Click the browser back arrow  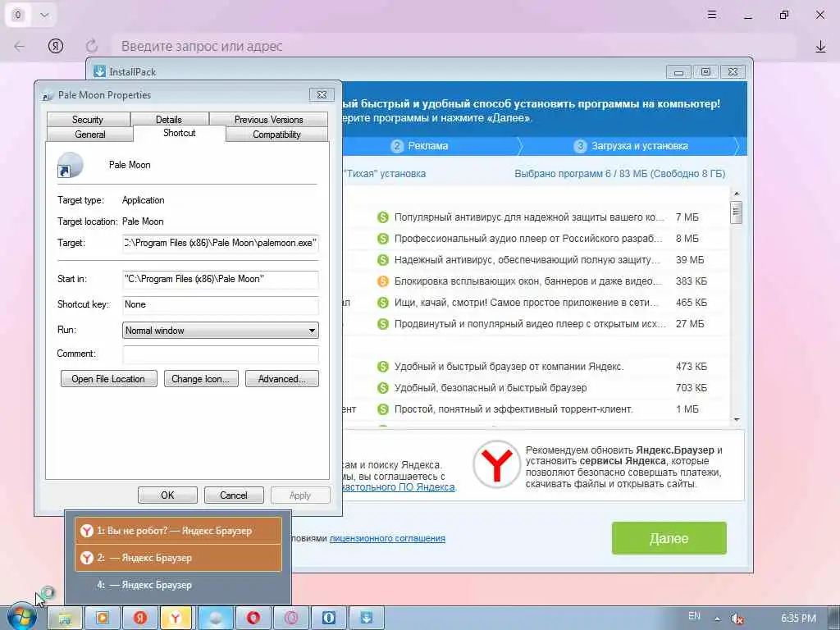tap(20, 47)
